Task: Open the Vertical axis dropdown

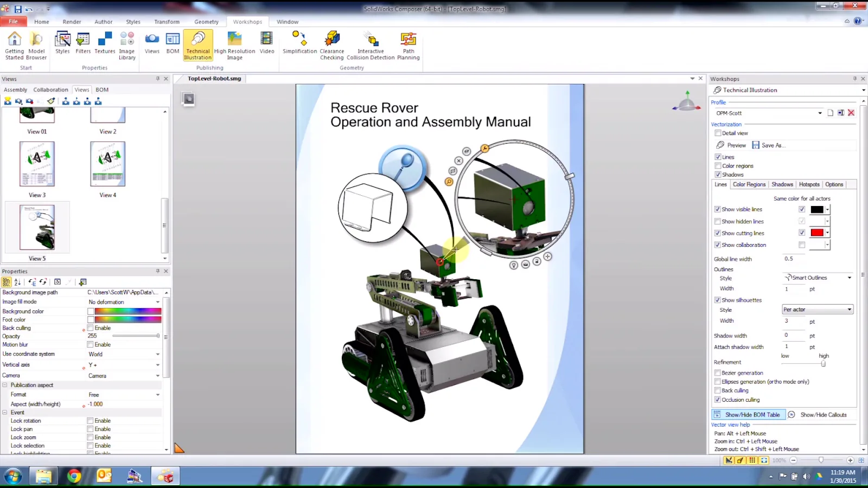Action: 158,365
